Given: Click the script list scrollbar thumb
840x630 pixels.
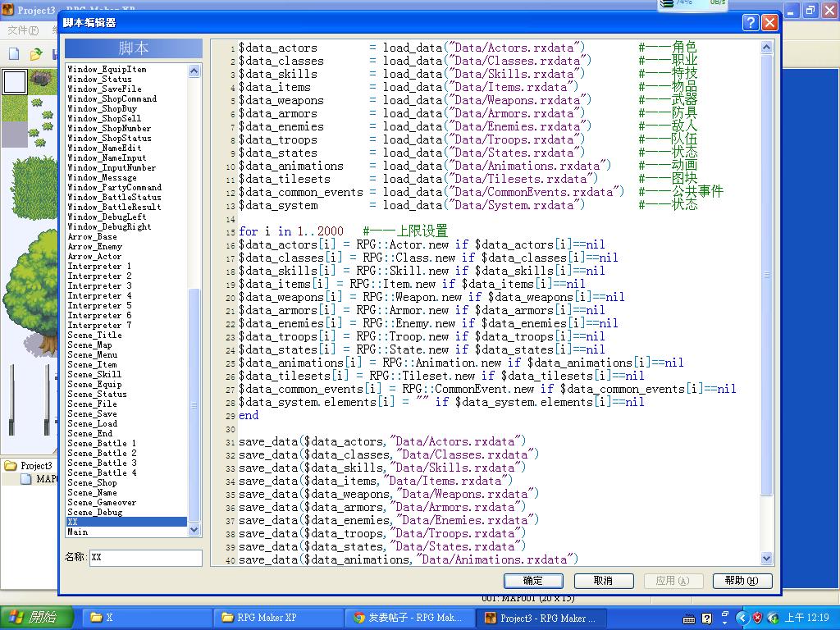Looking at the screenshot, I should pyautogui.click(x=194, y=405).
